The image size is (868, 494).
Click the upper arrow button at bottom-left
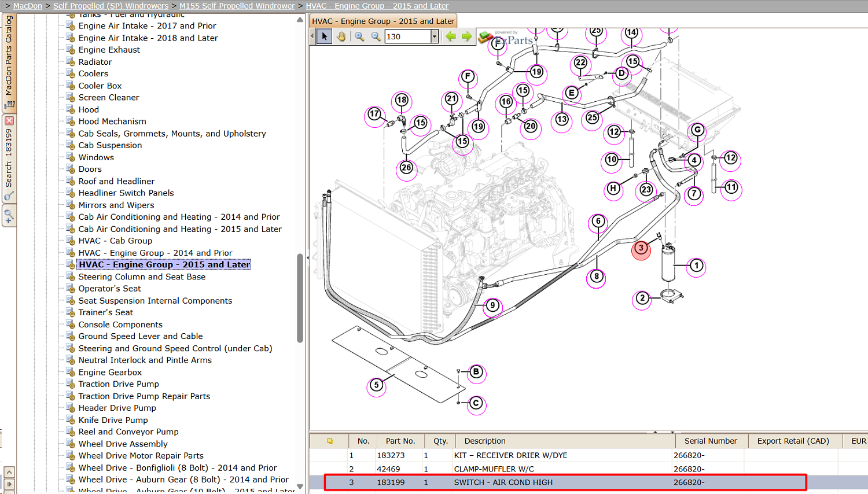click(9, 472)
